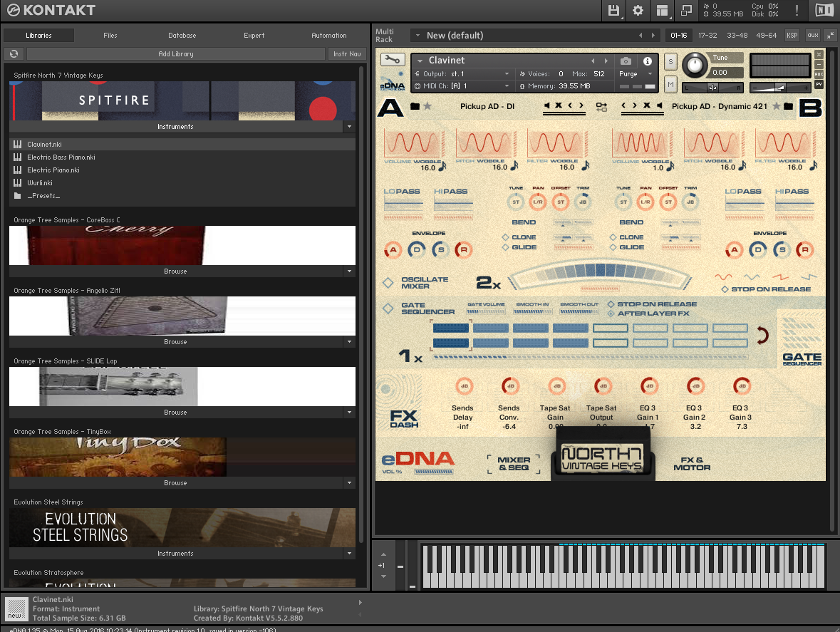This screenshot has width=840, height=632.
Task: Favorite layer B star icon
Action: (x=776, y=106)
